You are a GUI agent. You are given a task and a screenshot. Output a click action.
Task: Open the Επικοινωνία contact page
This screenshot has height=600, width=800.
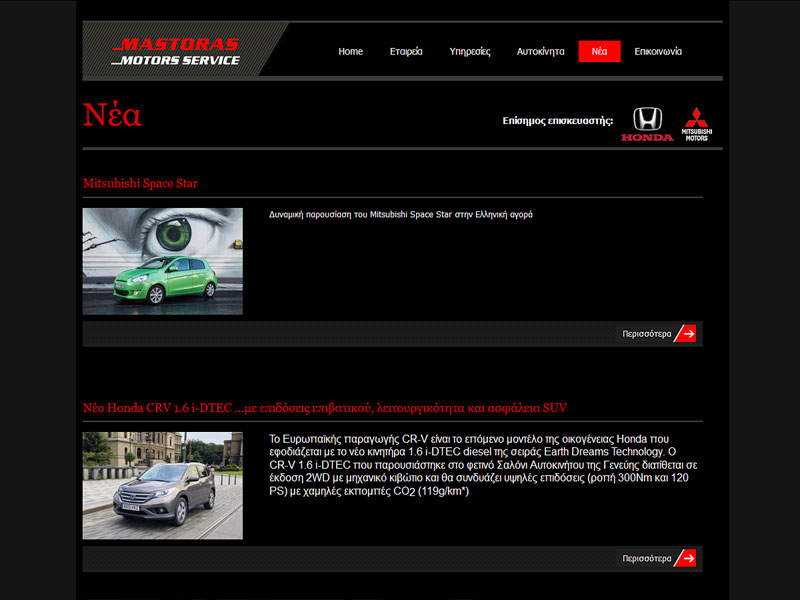click(658, 52)
